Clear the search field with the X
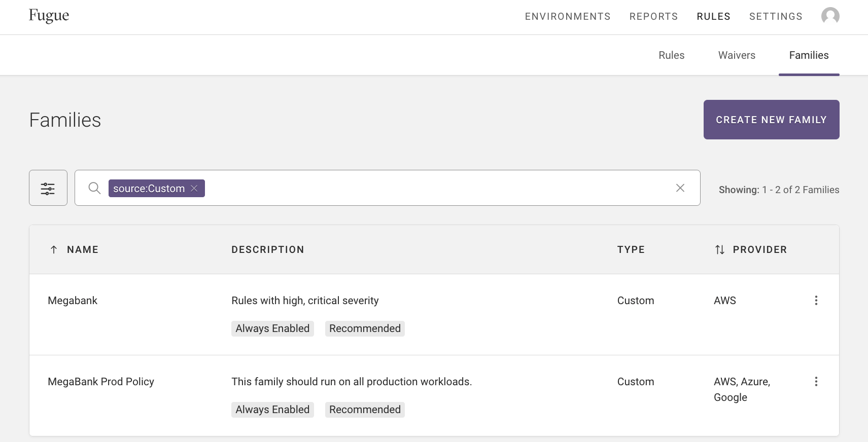 680,188
